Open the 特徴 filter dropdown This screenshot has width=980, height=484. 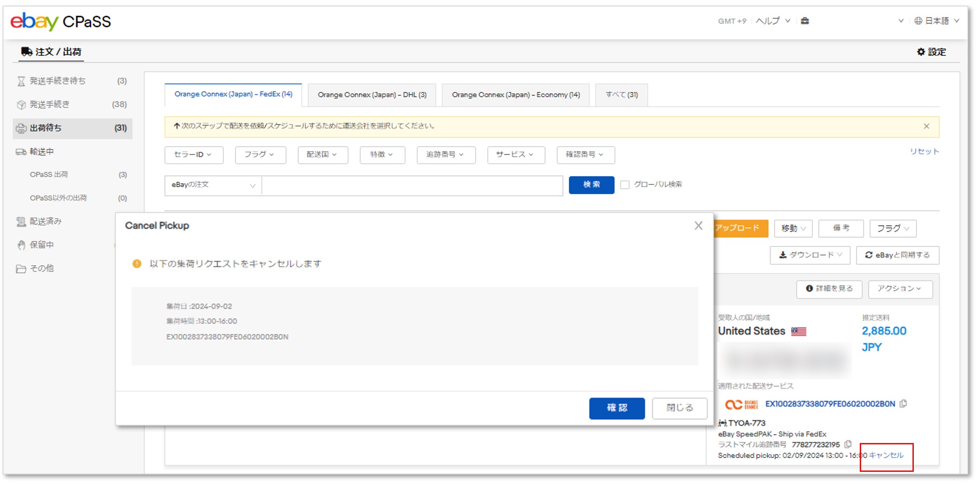pos(382,155)
